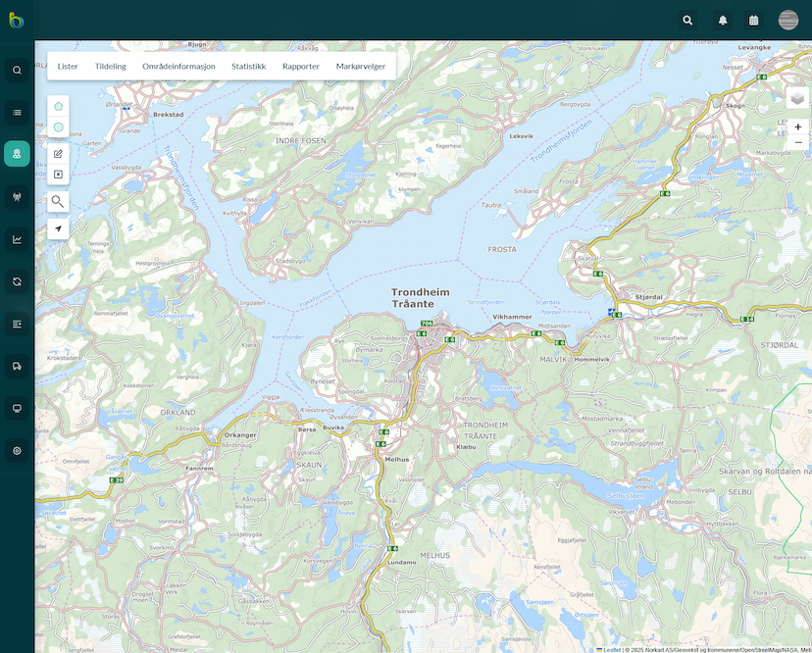Click the E 39 road shield
Image resolution: width=812 pixels, height=653 pixels.
point(117,480)
